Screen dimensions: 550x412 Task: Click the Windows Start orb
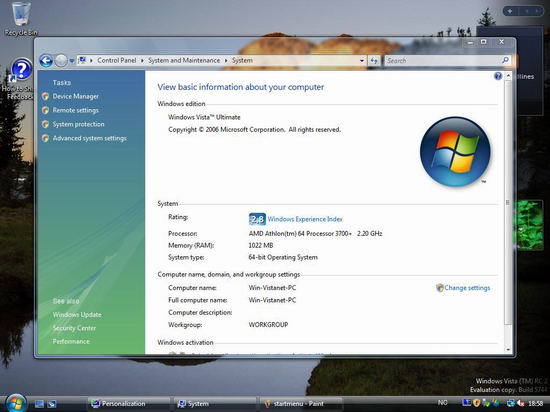[16, 403]
